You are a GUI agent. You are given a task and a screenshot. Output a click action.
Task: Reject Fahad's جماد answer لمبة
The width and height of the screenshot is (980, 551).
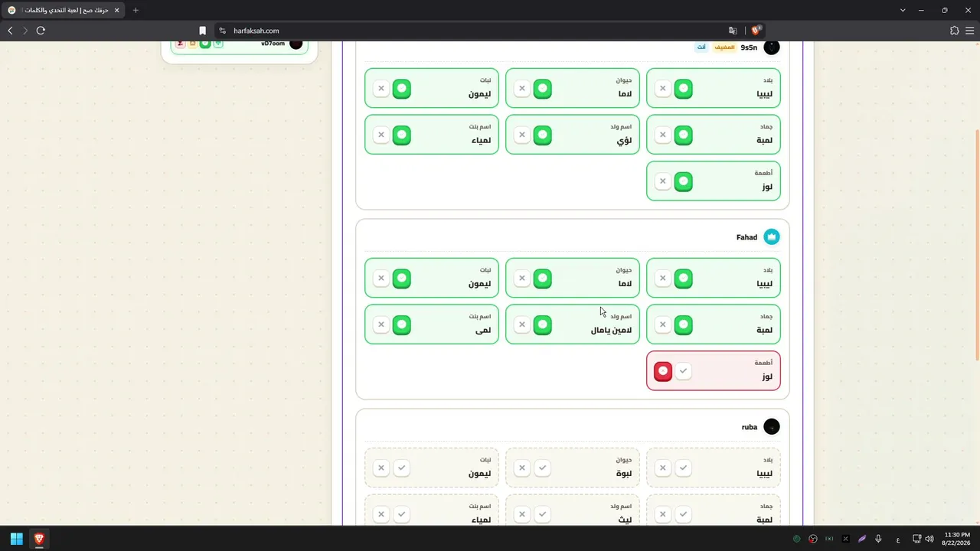pyautogui.click(x=663, y=325)
